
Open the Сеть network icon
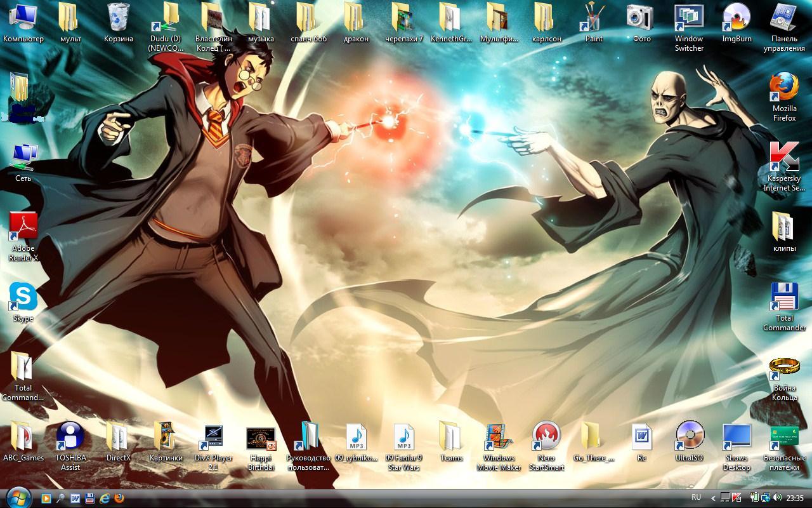[23, 163]
